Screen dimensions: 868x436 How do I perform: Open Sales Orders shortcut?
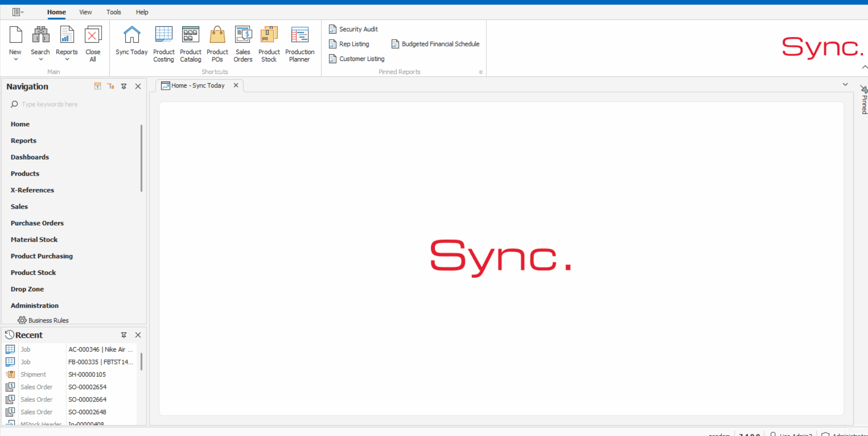click(x=243, y=44)
